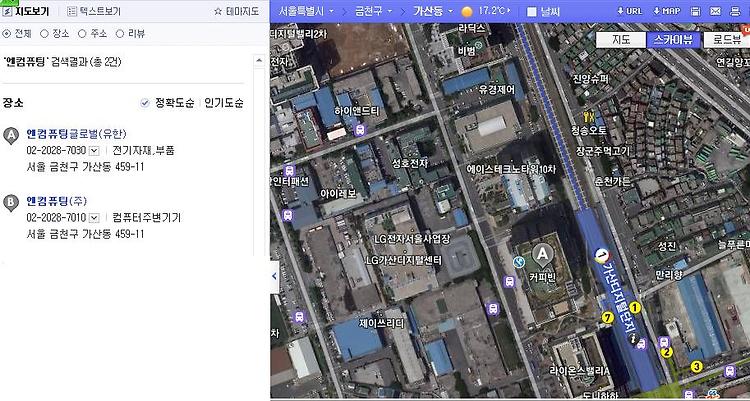Click phone number 02-2028-7010
This screenshot has height=401, width=750.
(x=56, y=218)
